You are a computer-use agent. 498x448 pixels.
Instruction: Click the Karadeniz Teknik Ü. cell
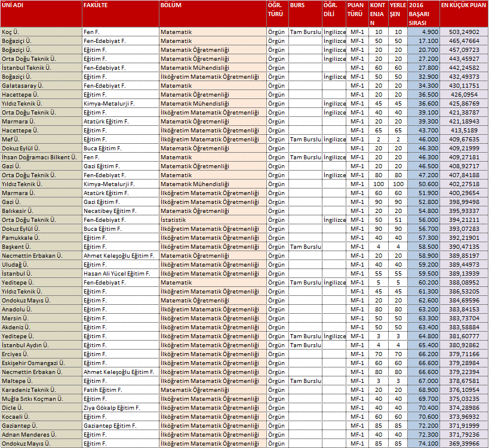(41, 390)
